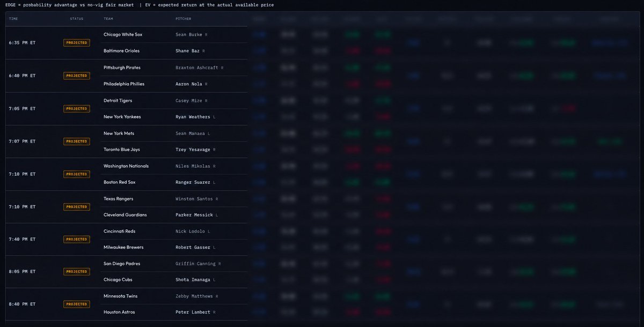Click the San Diego Padres team name
The width and height of the screenshot is (644, 327).
(x=122, y=264)
